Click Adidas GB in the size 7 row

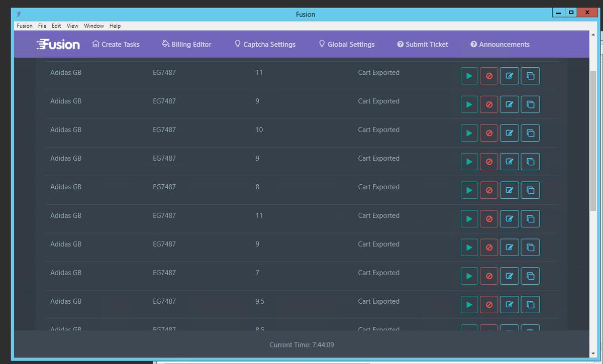pyautogui.click(x=66, y=273)
